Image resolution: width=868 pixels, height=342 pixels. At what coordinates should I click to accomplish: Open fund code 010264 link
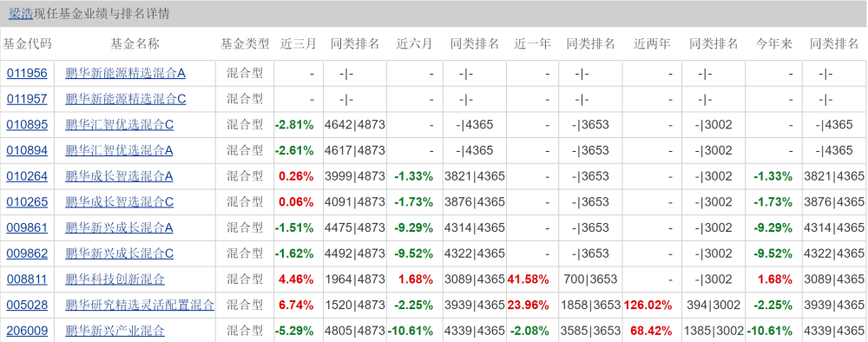27,176
